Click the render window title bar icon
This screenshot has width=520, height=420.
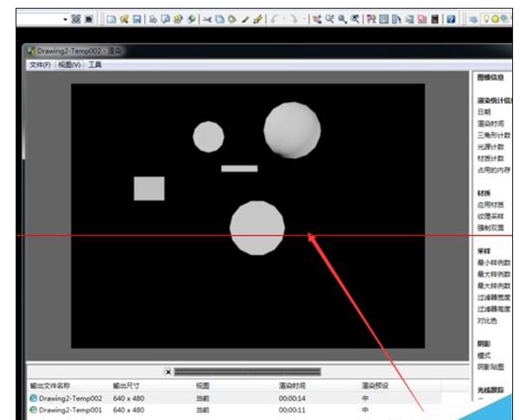click(33, 51)
